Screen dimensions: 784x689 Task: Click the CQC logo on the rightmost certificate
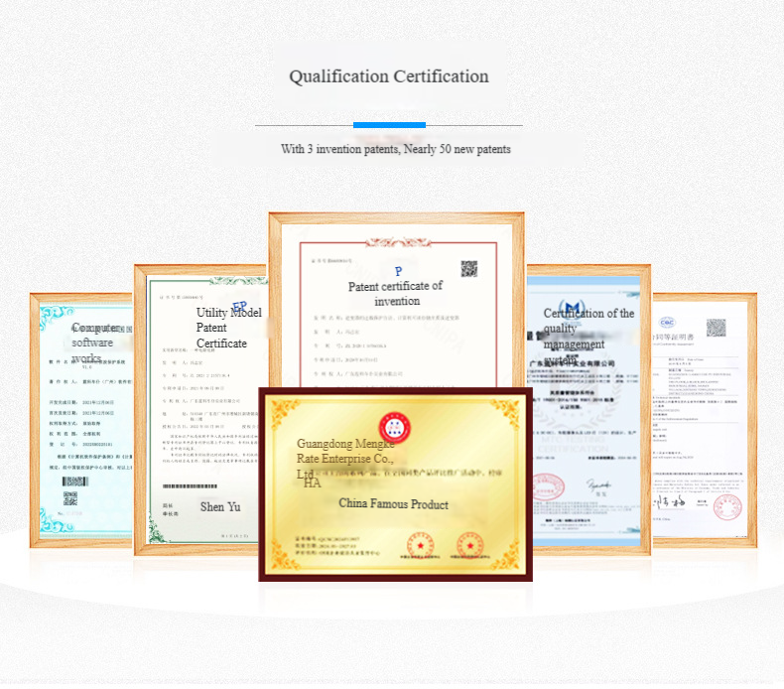[666, 323]
